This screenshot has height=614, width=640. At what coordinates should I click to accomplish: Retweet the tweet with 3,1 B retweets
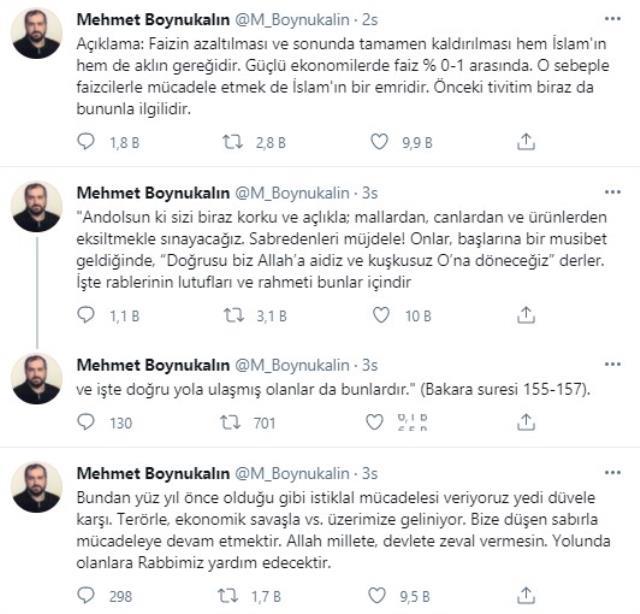click(x=232, y=316)
